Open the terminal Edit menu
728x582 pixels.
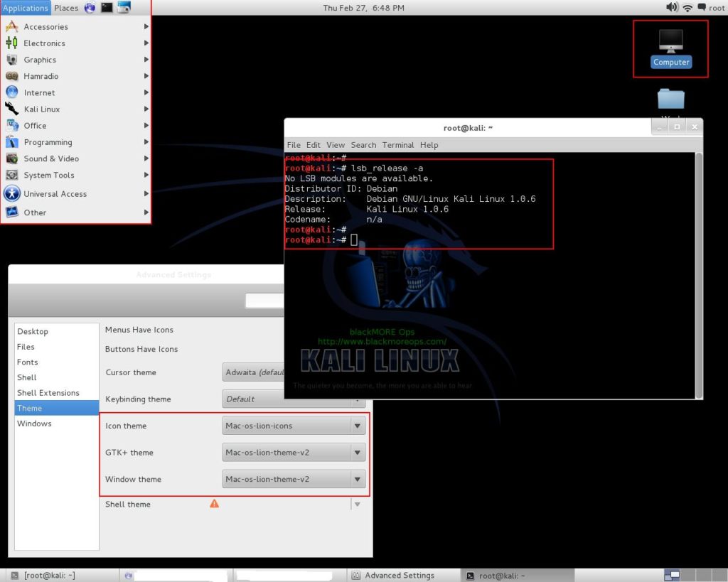tap(314, 145)
